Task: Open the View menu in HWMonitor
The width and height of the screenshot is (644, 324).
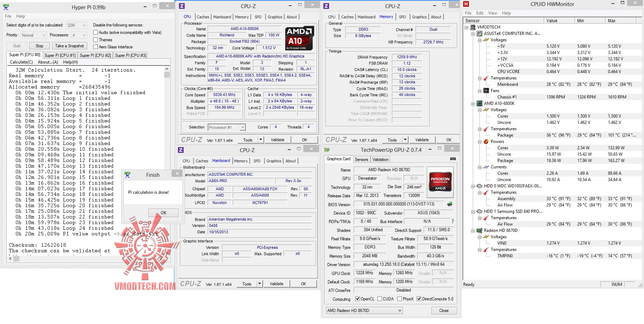Action: tap(493, 13)
